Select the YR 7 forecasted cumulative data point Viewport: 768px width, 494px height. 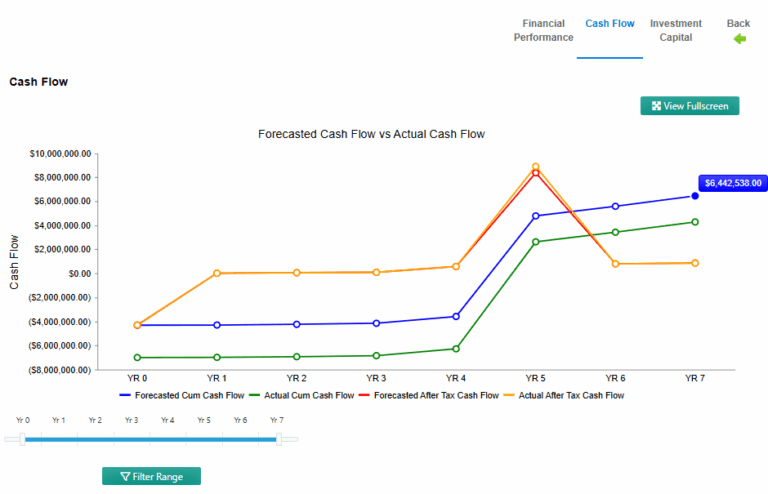pos(695,196)
